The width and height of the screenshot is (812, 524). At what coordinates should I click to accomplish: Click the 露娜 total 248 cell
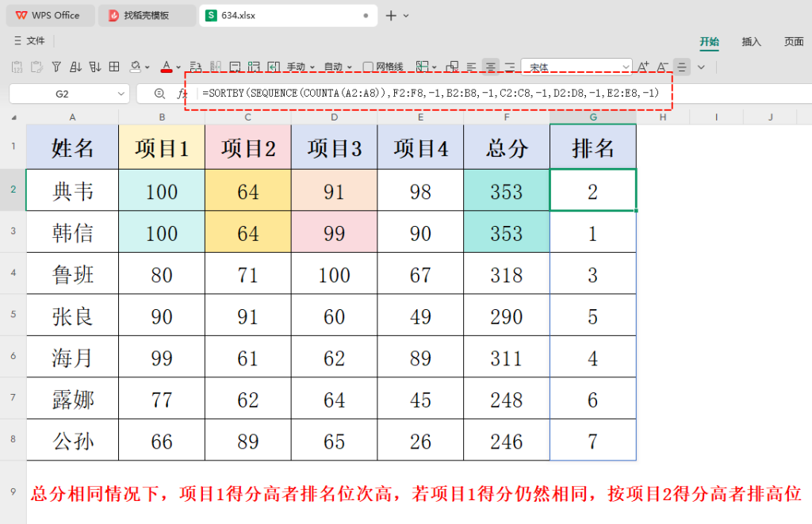pos(507,398)
